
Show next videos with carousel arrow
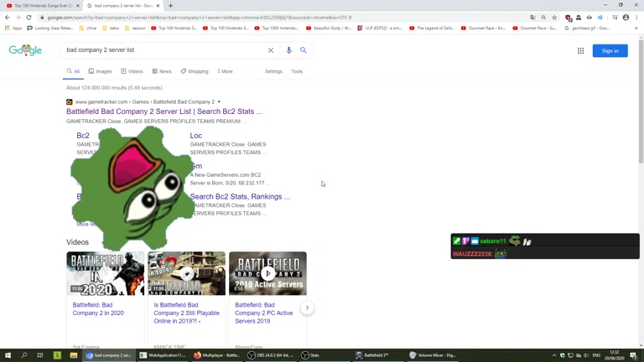(307, 308)
